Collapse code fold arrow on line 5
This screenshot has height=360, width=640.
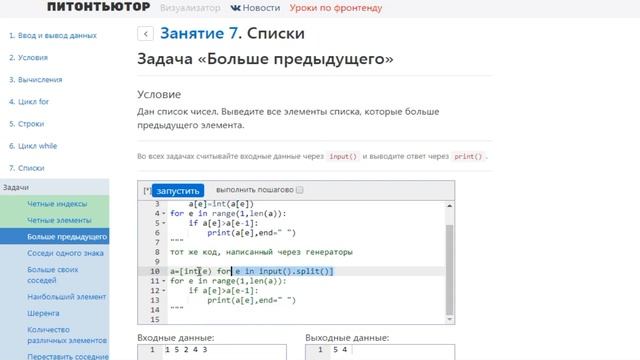coord(164,223)
